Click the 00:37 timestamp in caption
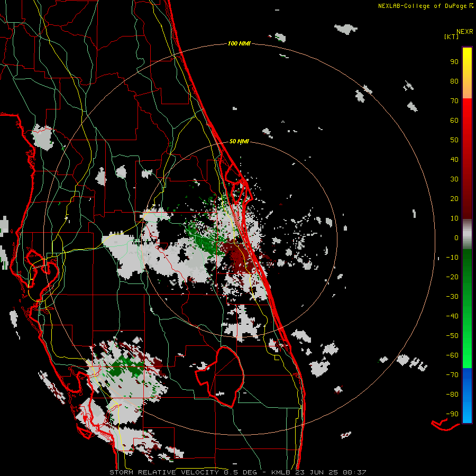The width and height of the screenshot is (476, 476). (x=354, y=472)
